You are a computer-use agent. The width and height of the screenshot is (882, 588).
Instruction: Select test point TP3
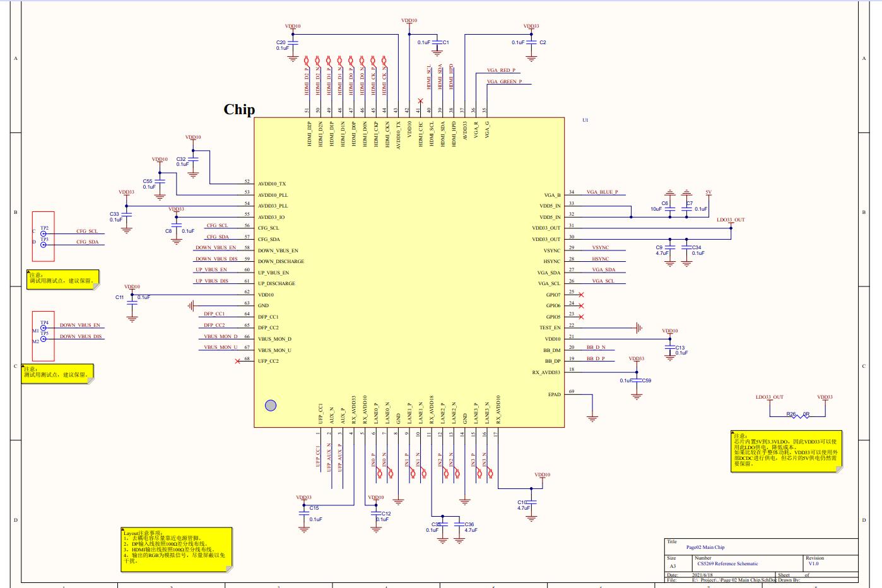click(44, 245)
